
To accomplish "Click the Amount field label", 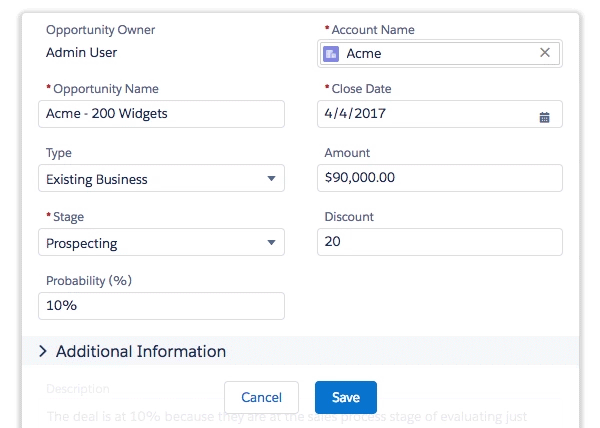I will (x=347, y=153).
